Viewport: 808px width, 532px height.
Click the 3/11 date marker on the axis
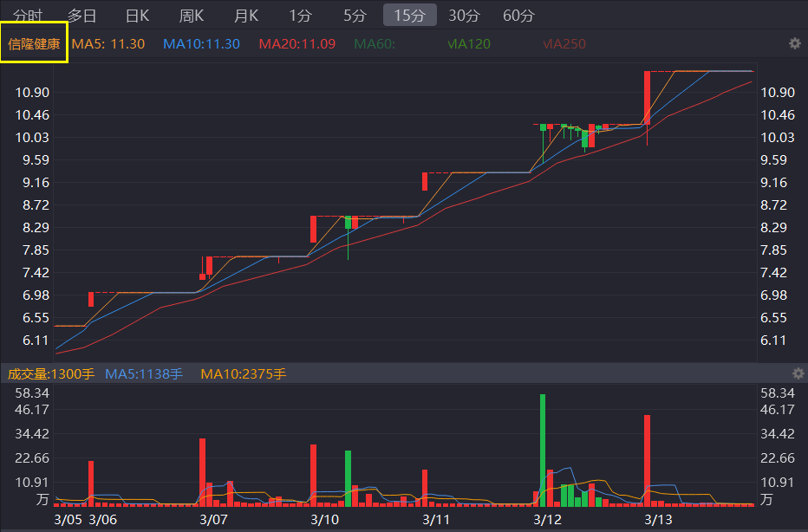tap(436, 520)
